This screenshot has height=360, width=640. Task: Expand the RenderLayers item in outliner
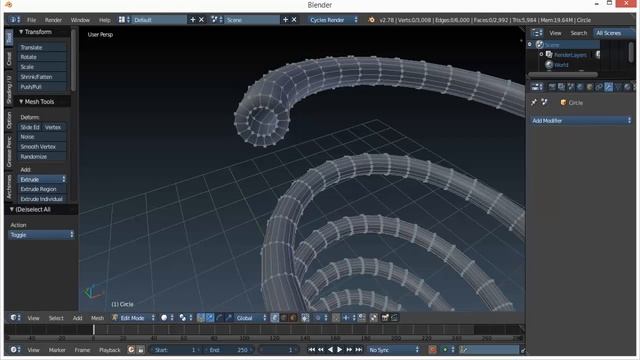[542, 54]
